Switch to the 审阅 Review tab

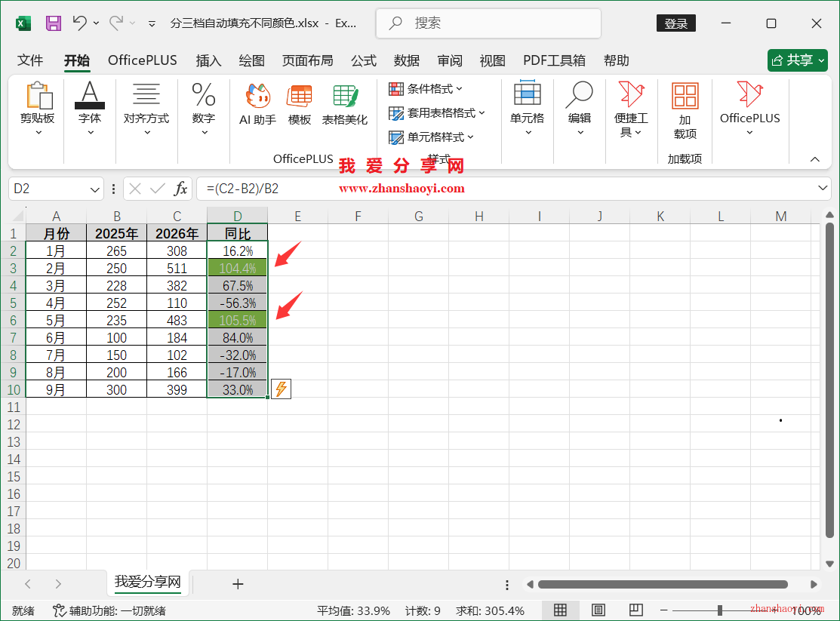pyautogui.click(x=450, y=60)
